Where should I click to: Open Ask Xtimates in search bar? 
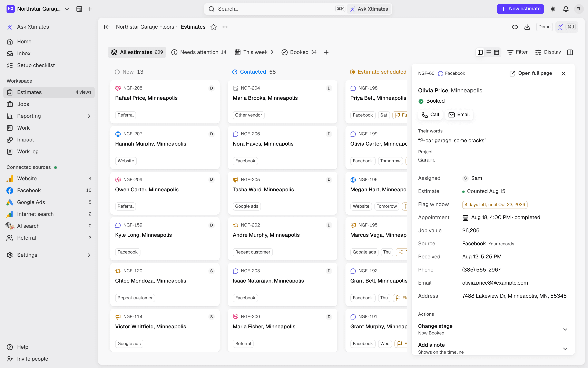tap(369, 9)
